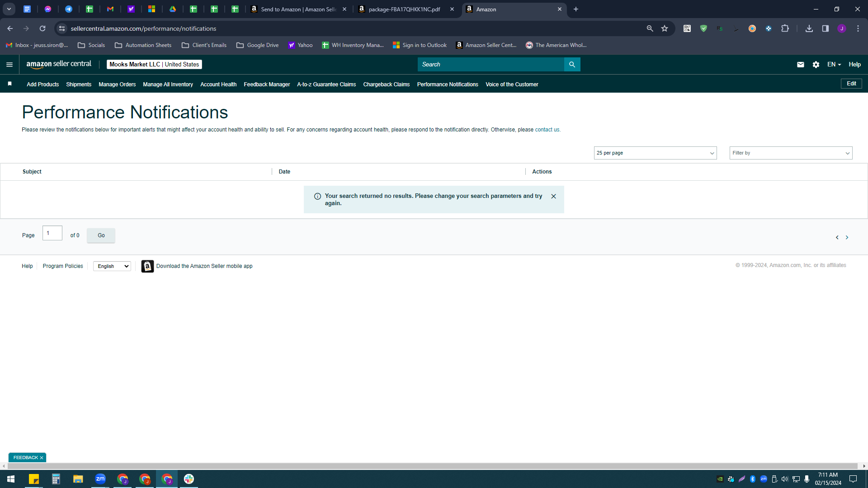Open the tab search dropdown arrow
The height and width of the screenshot is (488, 868).
pyautogui.click(x=9, y=9)
